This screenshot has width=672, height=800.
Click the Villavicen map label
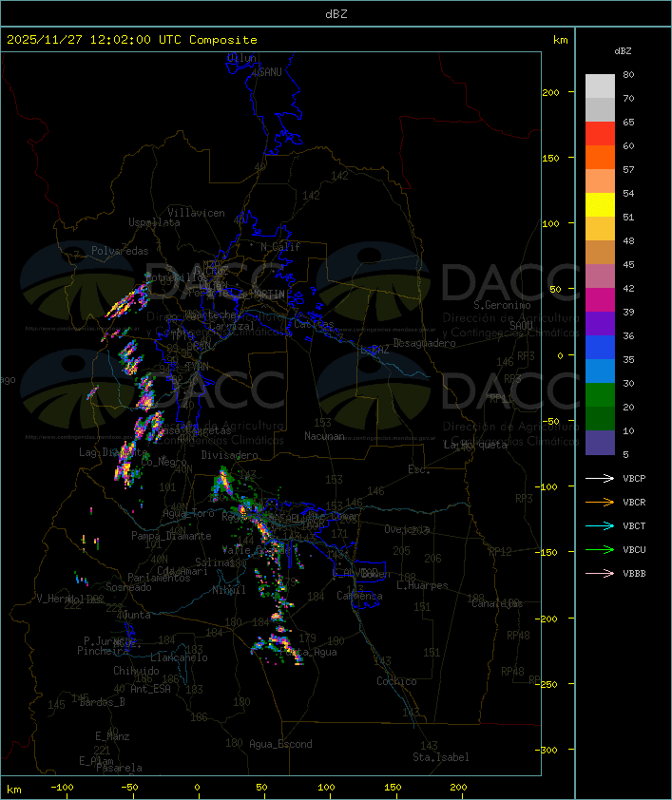point(197,213)
